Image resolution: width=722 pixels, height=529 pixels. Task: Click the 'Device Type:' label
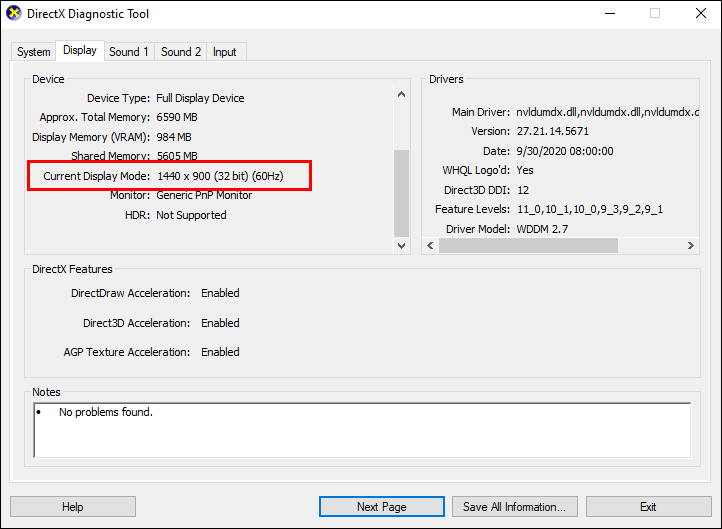tap(118, 98)
